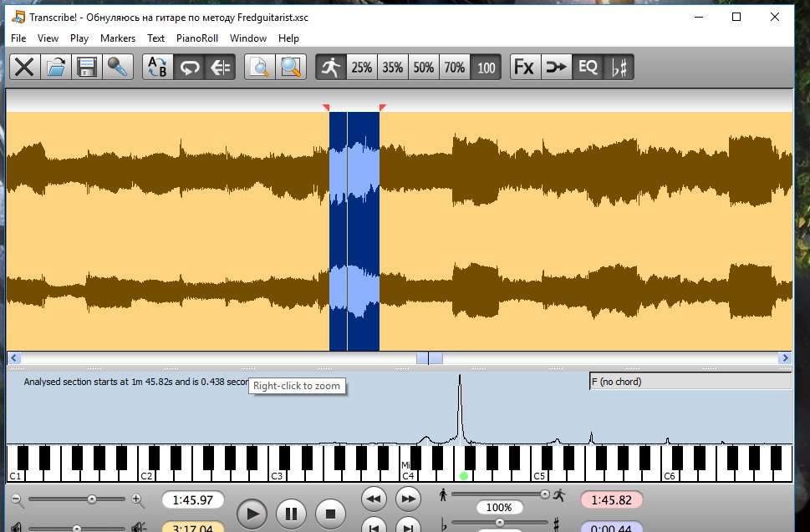Set playback speed to 50%

424,67
